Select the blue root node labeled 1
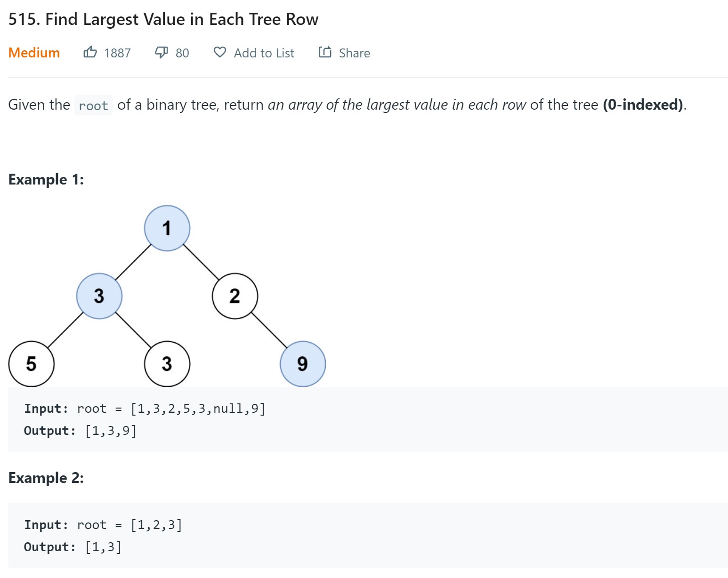The height and width of the screenshot is (578, 728). (167, 228)
